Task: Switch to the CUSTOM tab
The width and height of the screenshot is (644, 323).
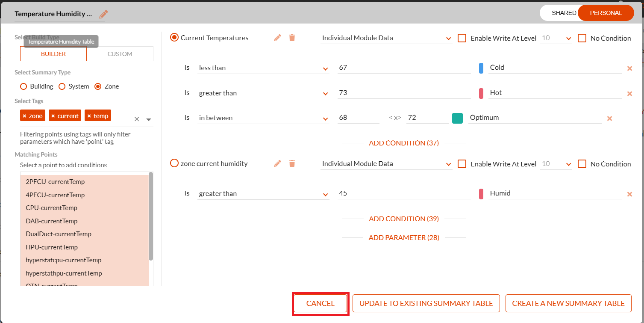Action: point(120,54)
